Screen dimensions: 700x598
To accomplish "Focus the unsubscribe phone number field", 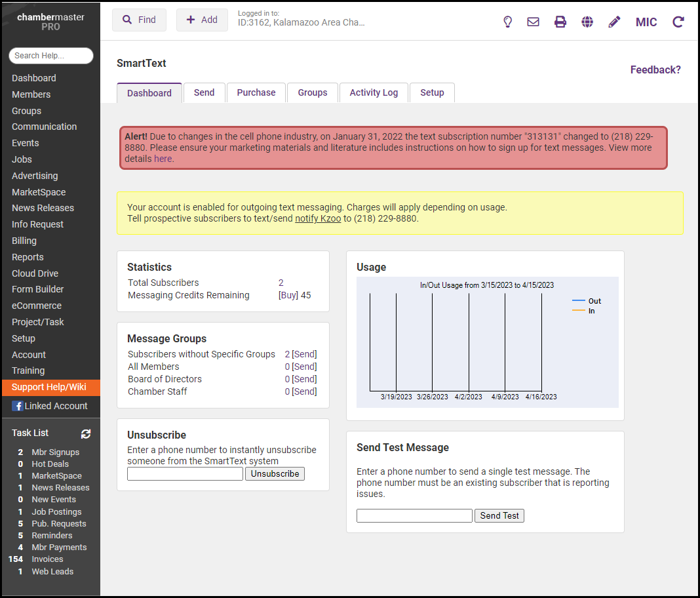I will pos(185,474).
